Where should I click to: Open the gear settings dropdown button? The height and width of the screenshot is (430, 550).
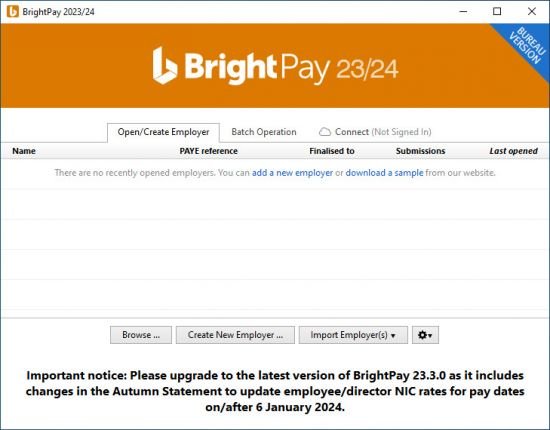[x=425, y=335]
